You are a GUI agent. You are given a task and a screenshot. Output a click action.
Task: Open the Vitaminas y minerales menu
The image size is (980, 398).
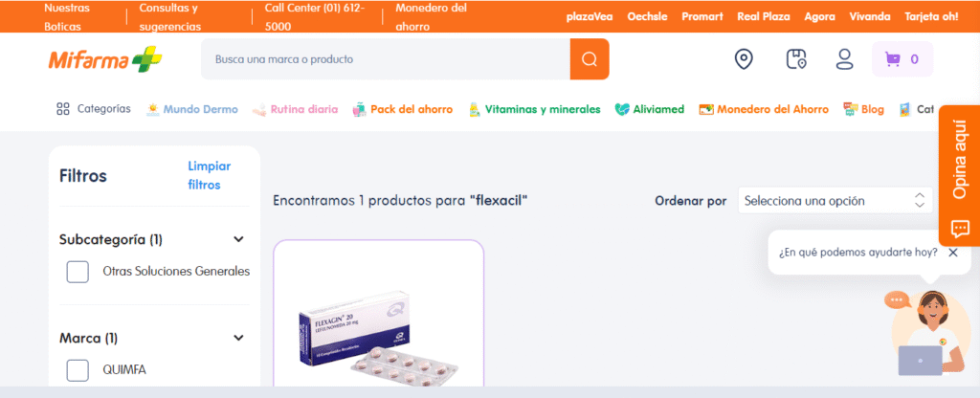pos(534,109)
